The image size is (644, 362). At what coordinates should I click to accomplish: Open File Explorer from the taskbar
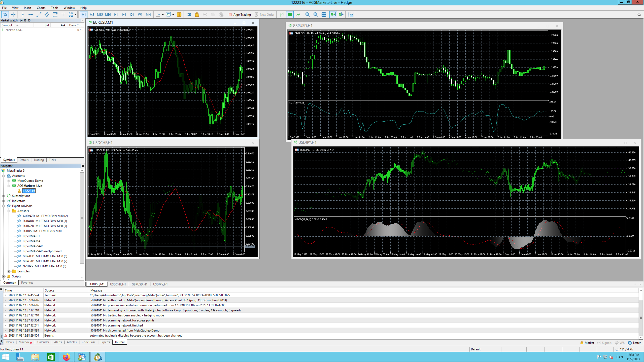35,357
